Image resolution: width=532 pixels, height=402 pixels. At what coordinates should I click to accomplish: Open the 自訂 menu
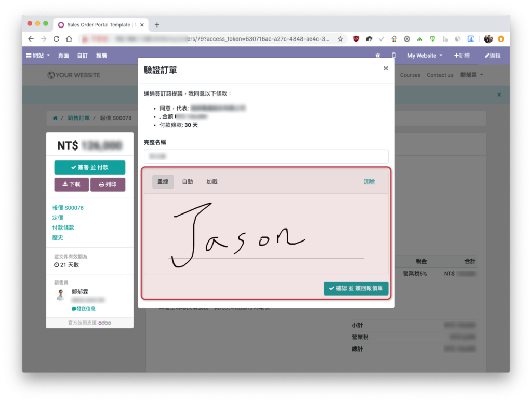83,55
